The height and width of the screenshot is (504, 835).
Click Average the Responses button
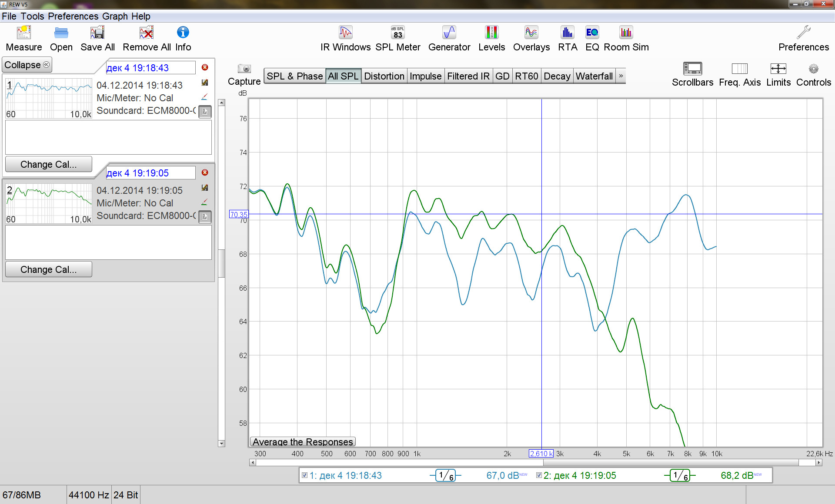[303, 442]
